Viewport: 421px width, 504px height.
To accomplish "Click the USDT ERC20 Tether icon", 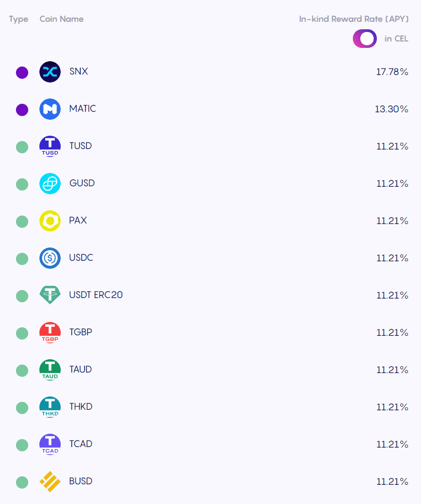I will [x=50, y=295].
